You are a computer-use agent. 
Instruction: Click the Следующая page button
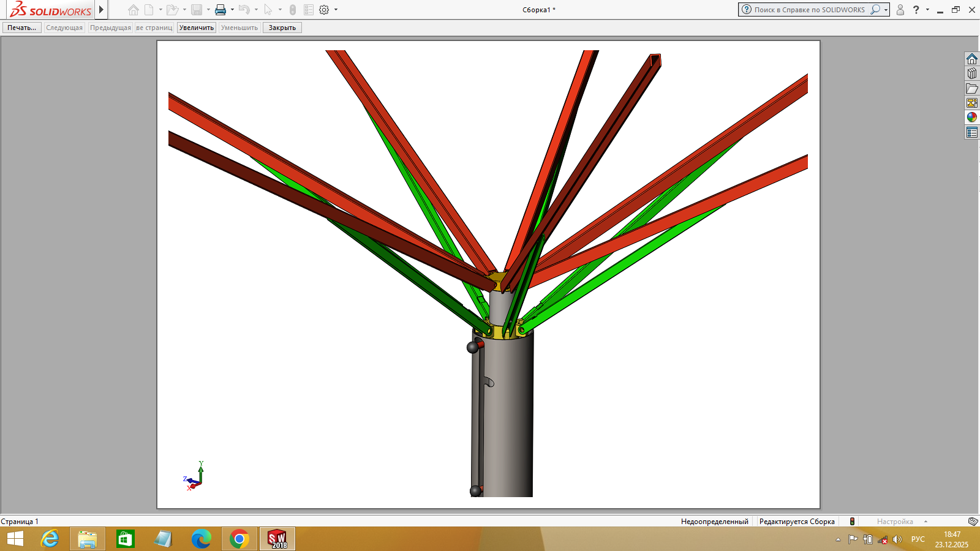coord(64,28)
